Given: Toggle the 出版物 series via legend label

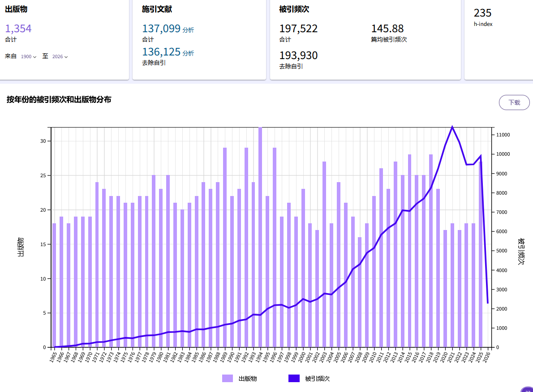Looking at the screenshot, I should click(x=248, y=379).
